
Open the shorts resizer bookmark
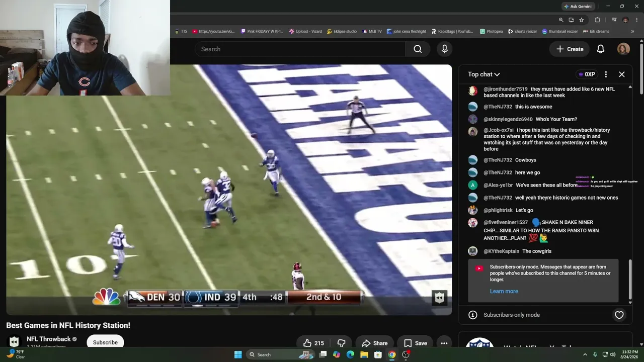(523, 31)
